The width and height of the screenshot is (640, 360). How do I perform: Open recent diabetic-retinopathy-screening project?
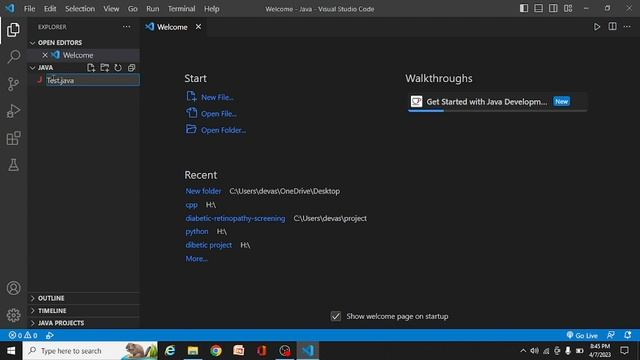point(235,218)
